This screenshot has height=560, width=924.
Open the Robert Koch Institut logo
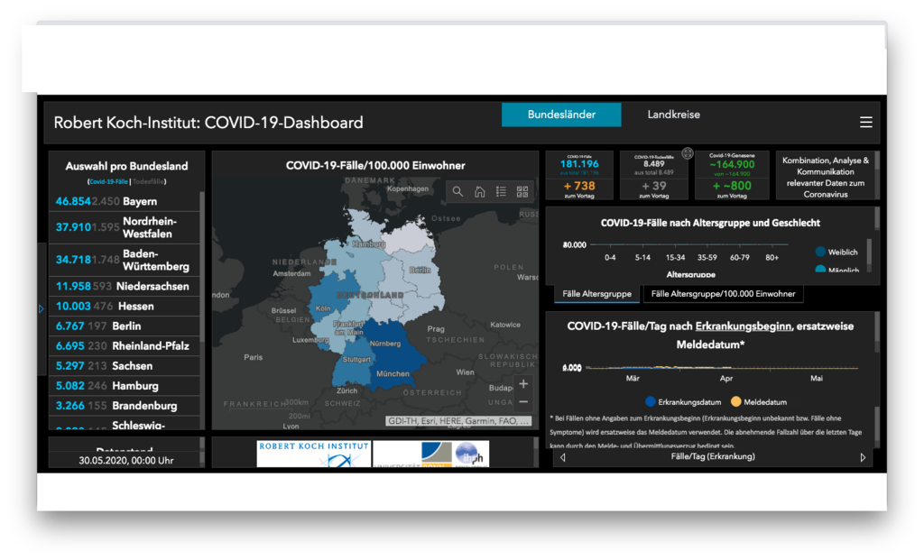[x=313, y=454]
